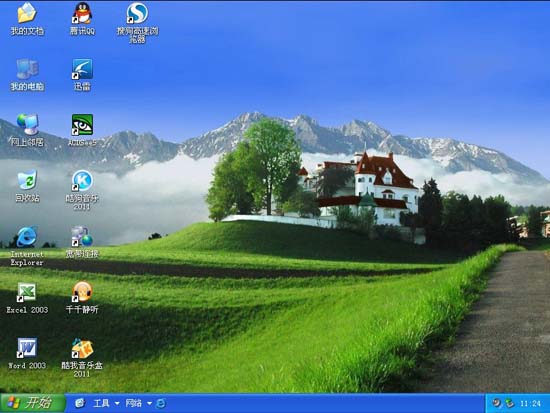Select the Word 2003 shortcut
The image size is (550, 413).
coord(27,348)
